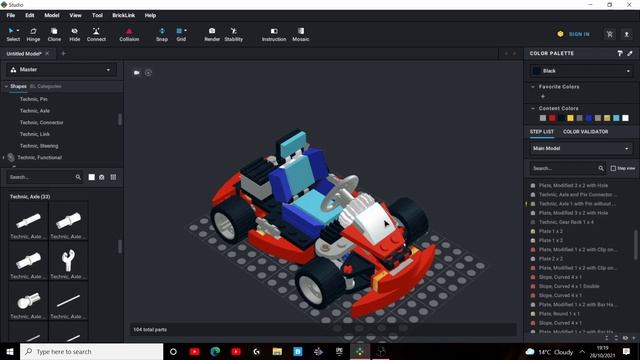Image resolution: width=640 pixels, height=360 pixels.
Task: Select Slope, Curved 4 x 1 Double item
Action: pos(569,286)
